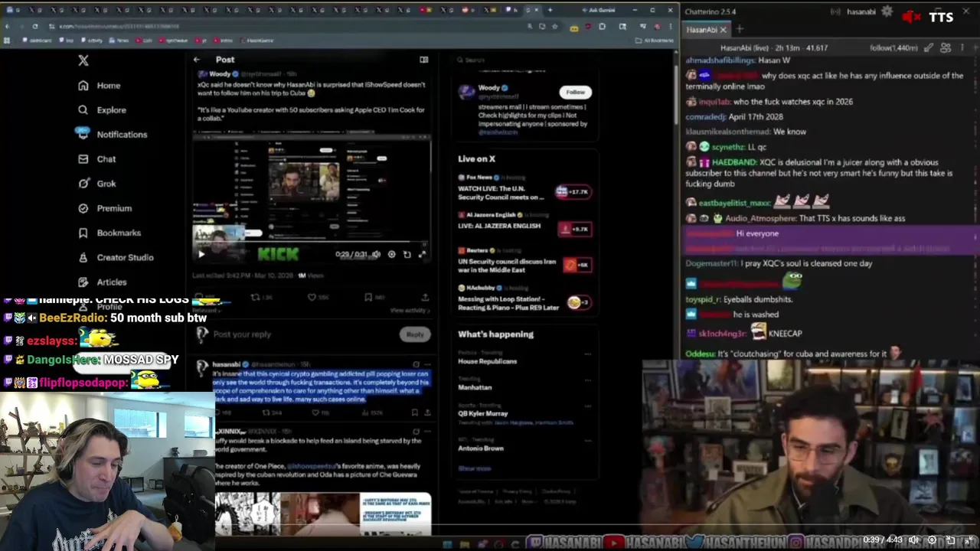This screenshot has width=980, height=551.
Task: Open QB Kyler Murray trending topic
Action: click(x=483, y=413)
